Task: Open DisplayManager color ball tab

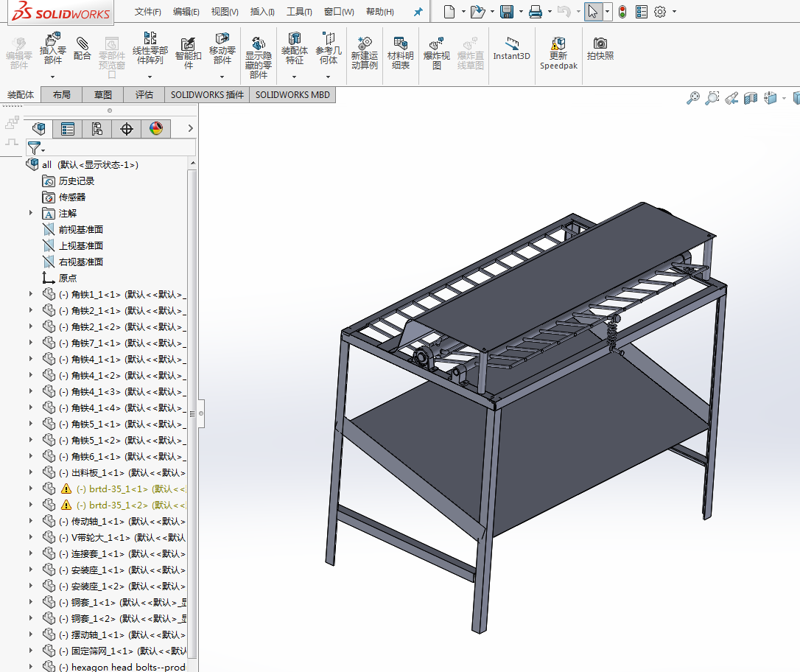Action: click(156, 129)
